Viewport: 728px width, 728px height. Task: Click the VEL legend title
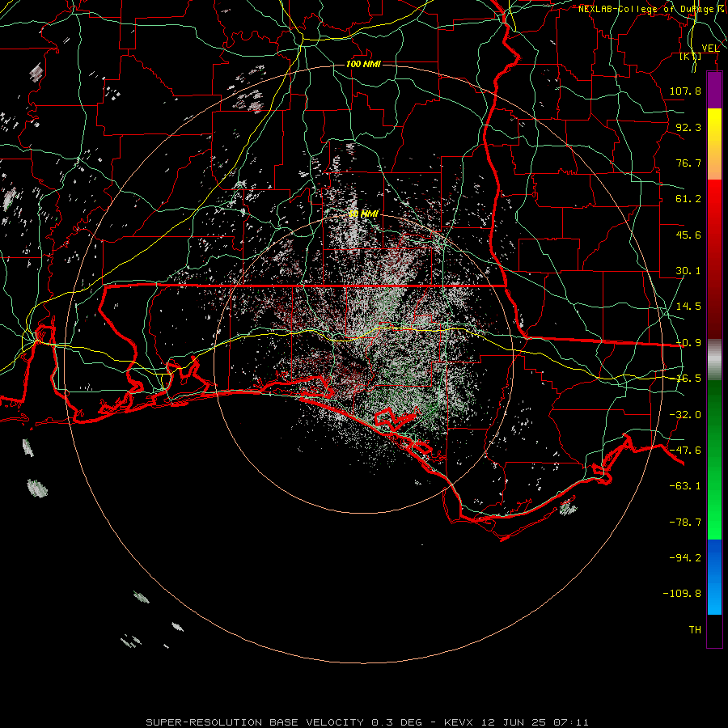pyautogui.click(x=710, y=48)
